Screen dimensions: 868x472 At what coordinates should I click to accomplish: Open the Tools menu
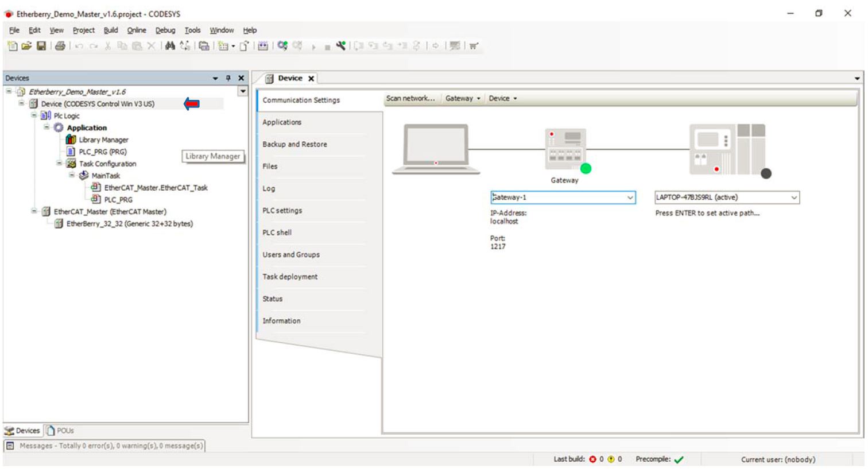pos(192,30)
